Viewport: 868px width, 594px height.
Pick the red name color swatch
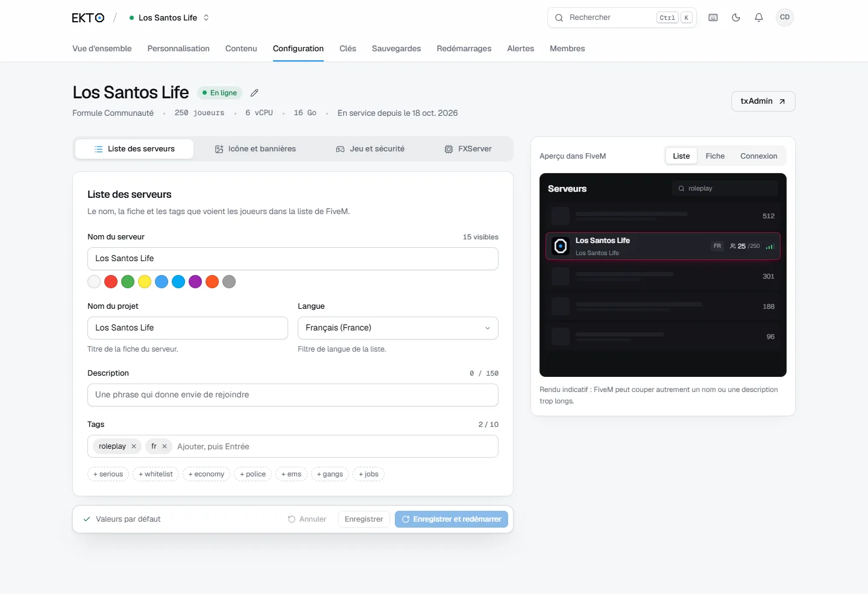[111, 282]
